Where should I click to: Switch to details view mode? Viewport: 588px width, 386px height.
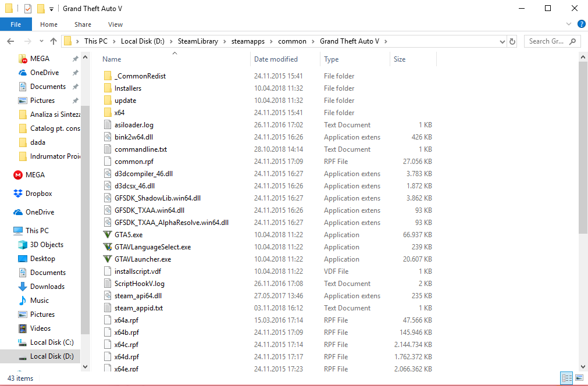coord(566,378)
